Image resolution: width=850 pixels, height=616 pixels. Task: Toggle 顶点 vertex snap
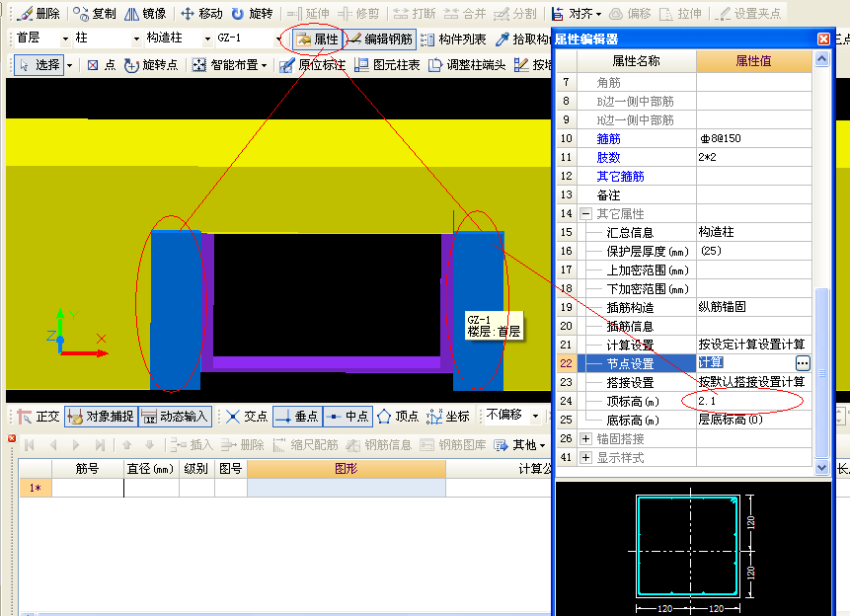tap(398, 417)
